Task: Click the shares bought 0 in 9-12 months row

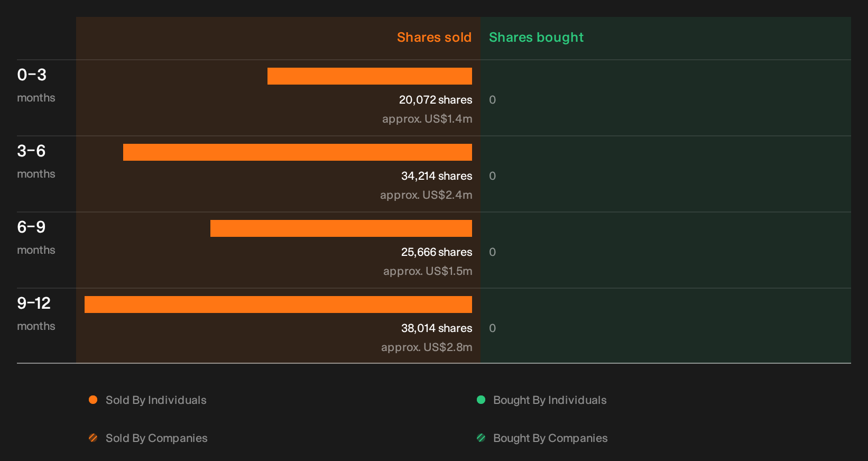Action: [492, 328]
